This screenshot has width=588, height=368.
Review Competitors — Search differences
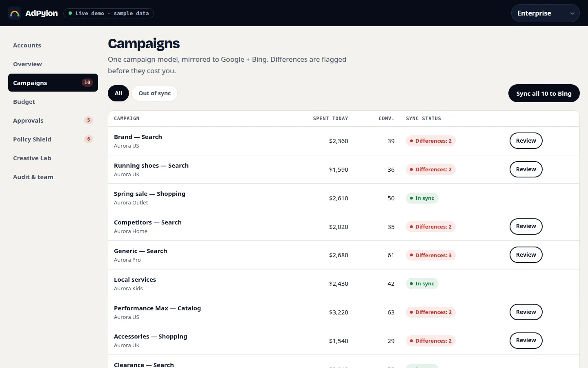pos(526,226)
